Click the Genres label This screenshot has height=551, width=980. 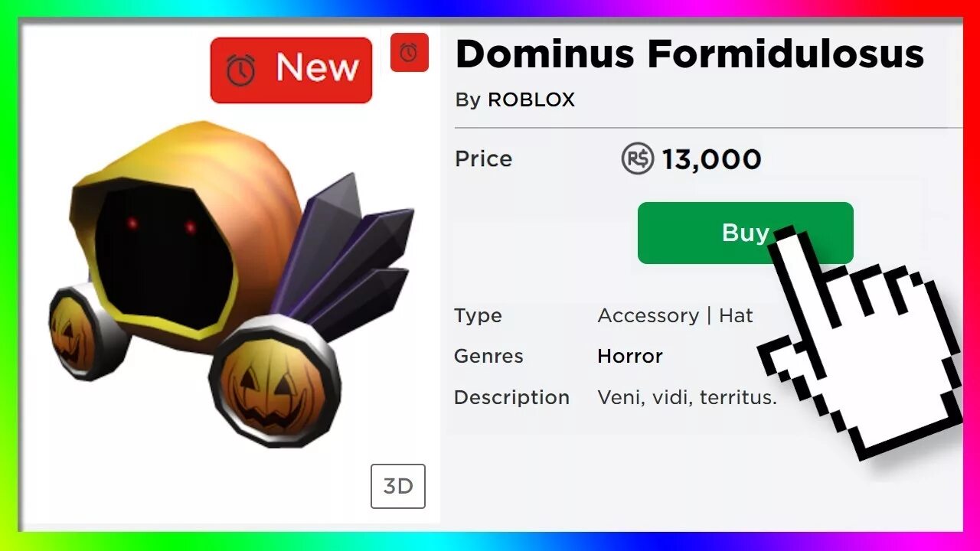[x=488, y=356]
